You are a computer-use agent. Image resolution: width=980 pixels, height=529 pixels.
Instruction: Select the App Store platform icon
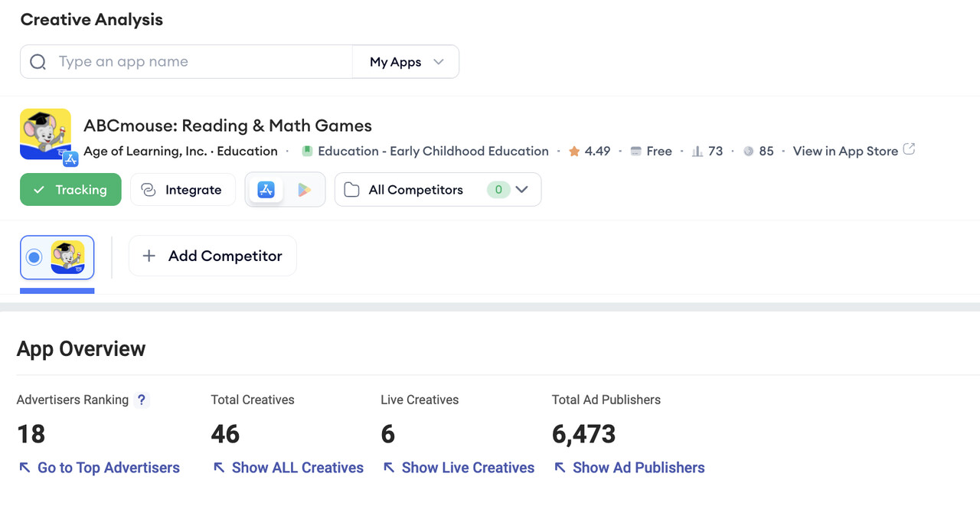(266, 190)
